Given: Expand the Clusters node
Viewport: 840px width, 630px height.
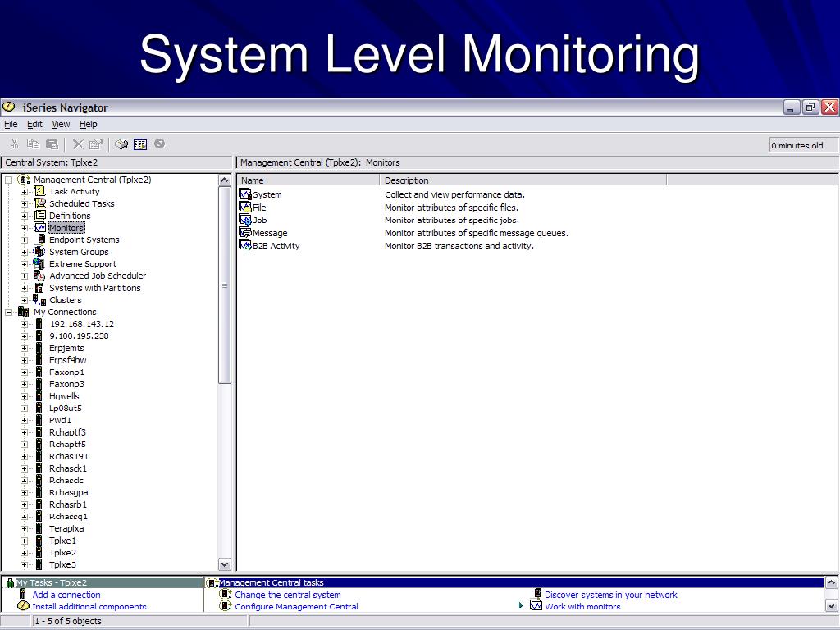Looking at the screenshot, I should coord(24,300).
